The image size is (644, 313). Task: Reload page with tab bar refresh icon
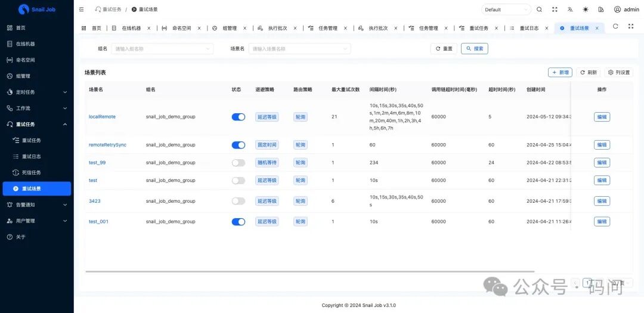615,26
